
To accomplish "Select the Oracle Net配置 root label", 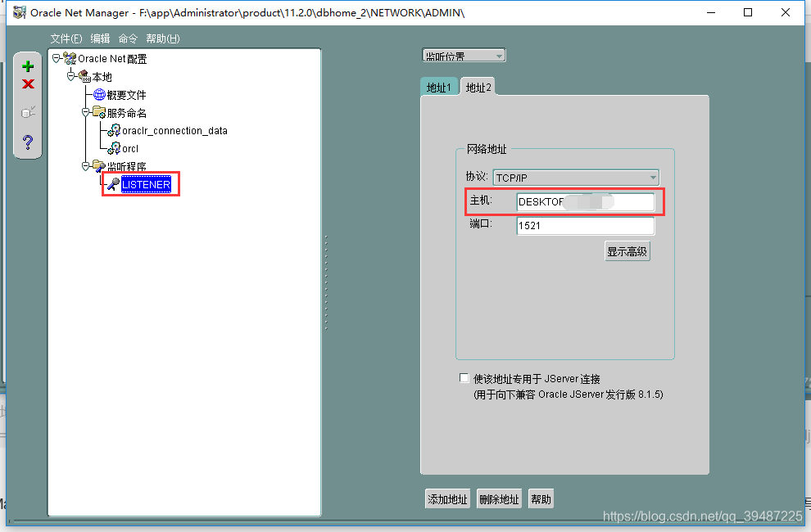I will pyautogui.click(x=112, y=59).
